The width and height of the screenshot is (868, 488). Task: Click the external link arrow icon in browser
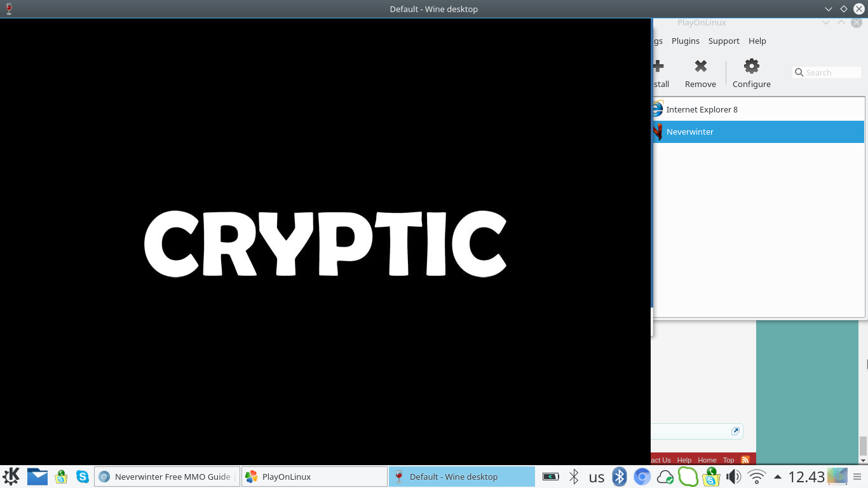(735, 431)
